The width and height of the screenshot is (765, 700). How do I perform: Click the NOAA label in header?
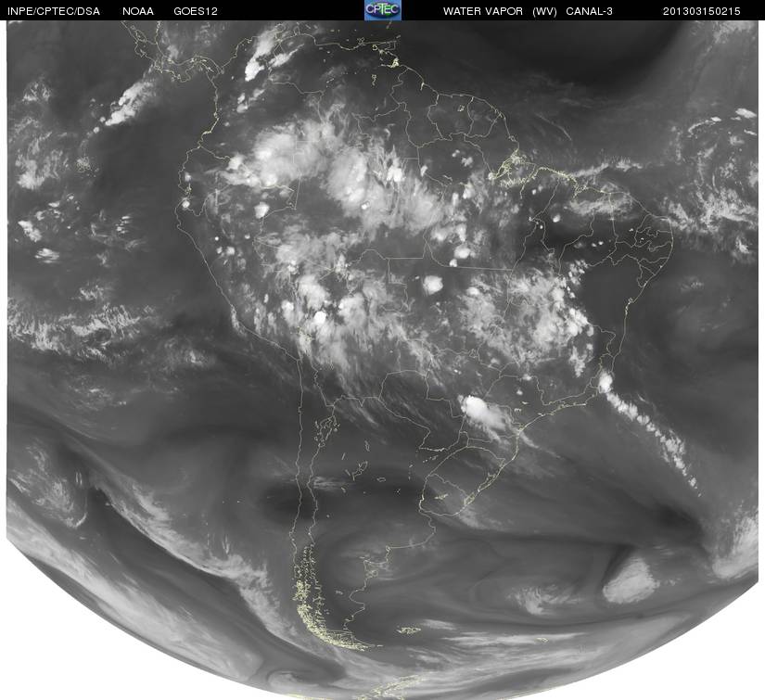click(x=138, y=11)
